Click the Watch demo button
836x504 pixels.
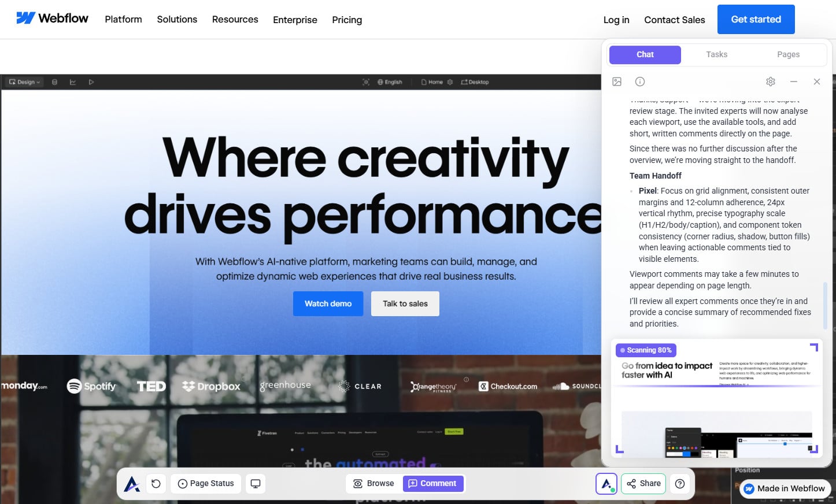(x=328, y=304)
